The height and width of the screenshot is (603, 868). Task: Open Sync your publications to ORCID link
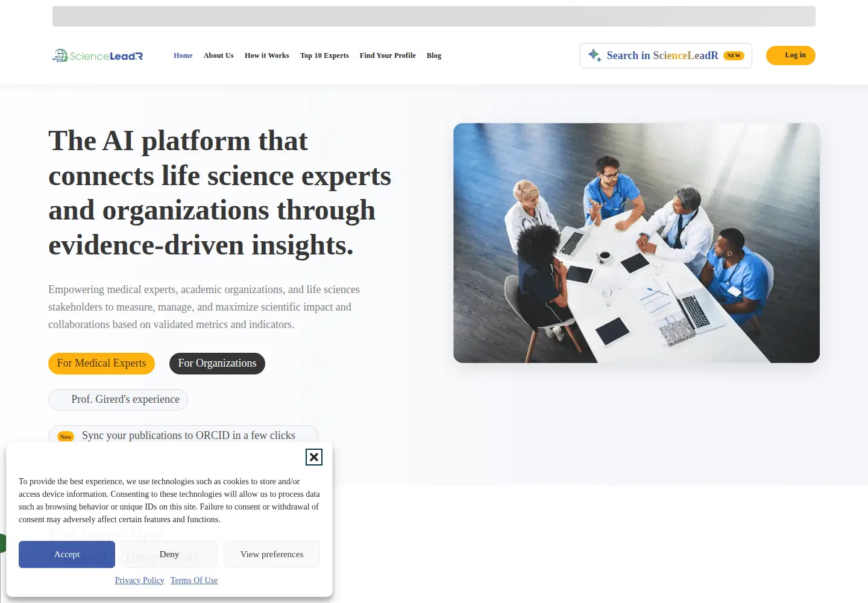click(x=183, y=435)
